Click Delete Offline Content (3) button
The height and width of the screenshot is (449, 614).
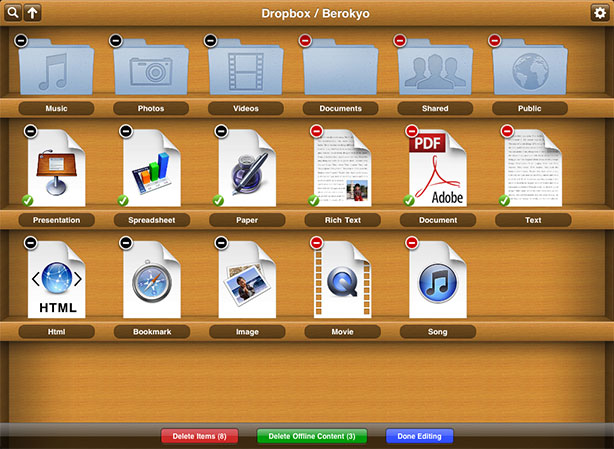[312, 436]
